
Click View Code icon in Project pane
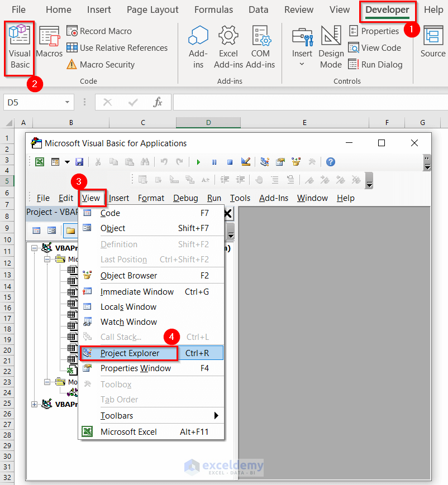point(36,231)
